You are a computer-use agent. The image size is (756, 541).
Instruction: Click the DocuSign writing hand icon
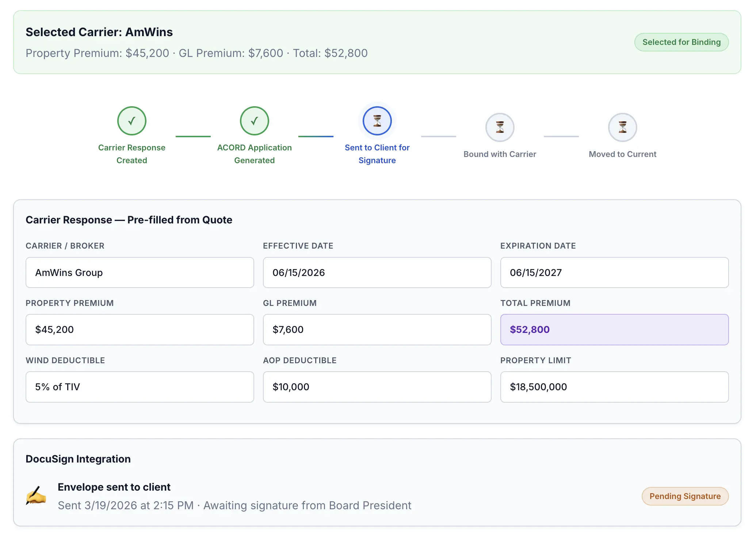pos(36,496)
